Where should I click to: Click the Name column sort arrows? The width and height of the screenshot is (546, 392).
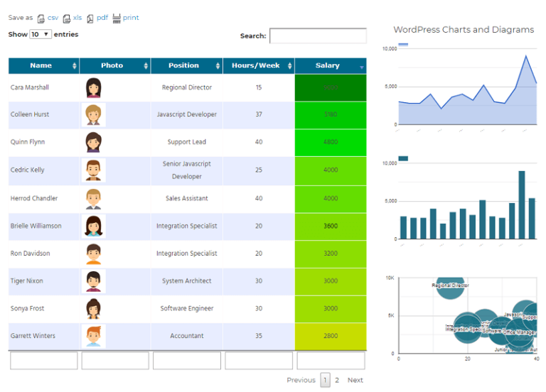tap(74, 66)
